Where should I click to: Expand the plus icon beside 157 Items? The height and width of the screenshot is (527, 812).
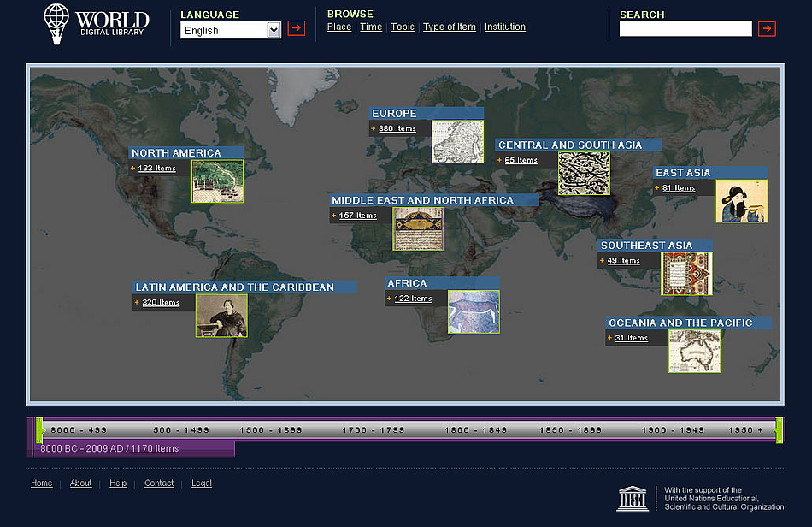coord(333,215)
